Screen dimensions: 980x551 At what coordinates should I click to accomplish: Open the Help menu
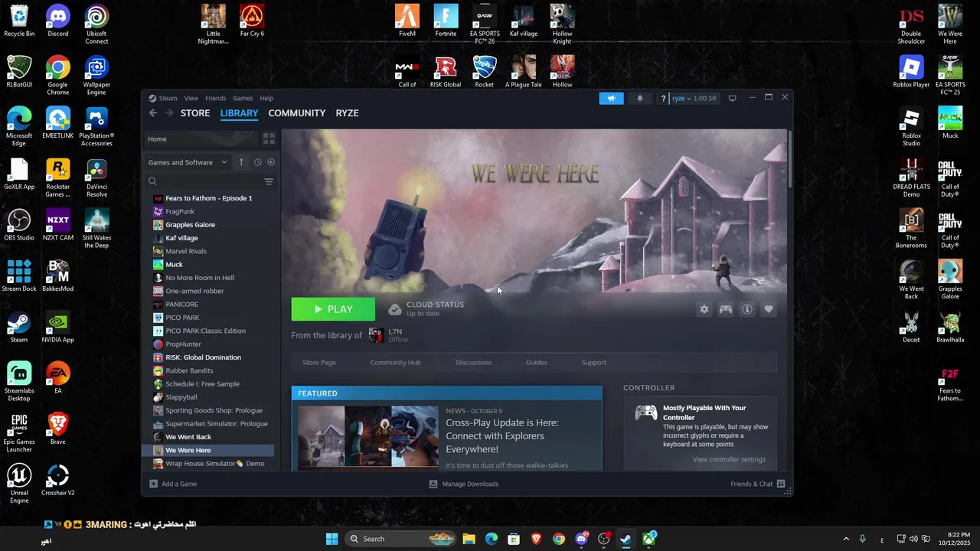[266, 98]
